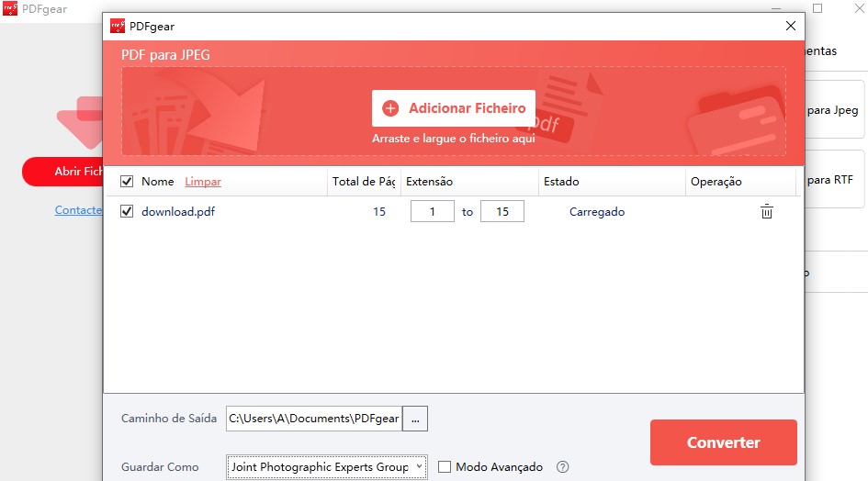Toggle the select-all checkbox beside Nome

127,182
